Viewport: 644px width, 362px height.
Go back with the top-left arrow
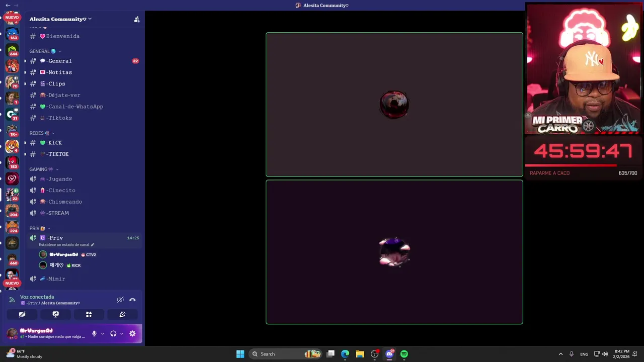click(8, 5)
